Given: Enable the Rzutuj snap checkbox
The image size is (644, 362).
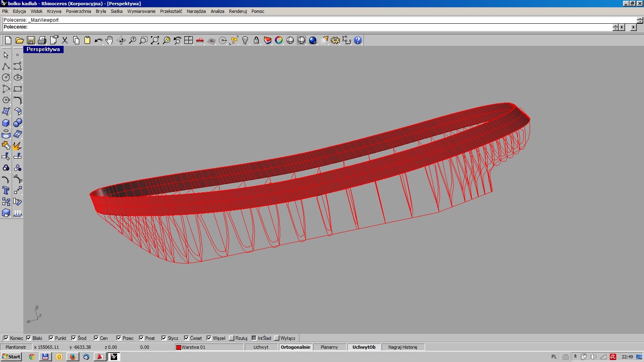Looking at the screenshot, I should point(231,338).
